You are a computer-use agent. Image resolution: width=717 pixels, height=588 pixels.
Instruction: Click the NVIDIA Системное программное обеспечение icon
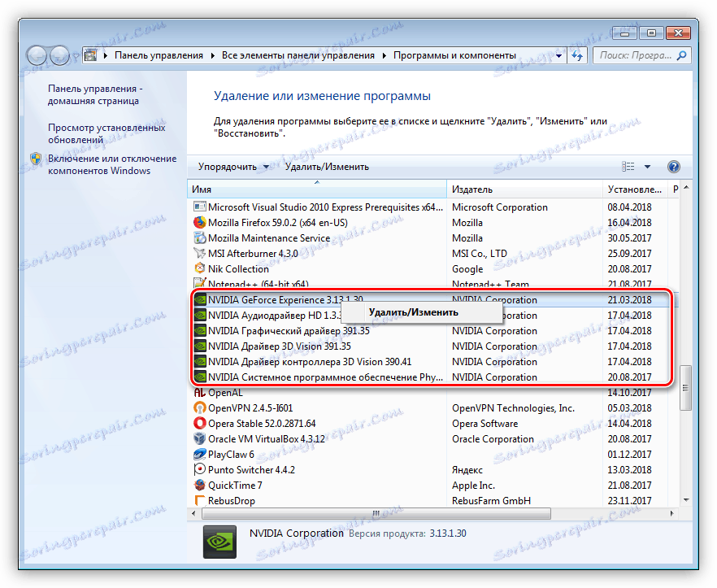coord(200,377)
